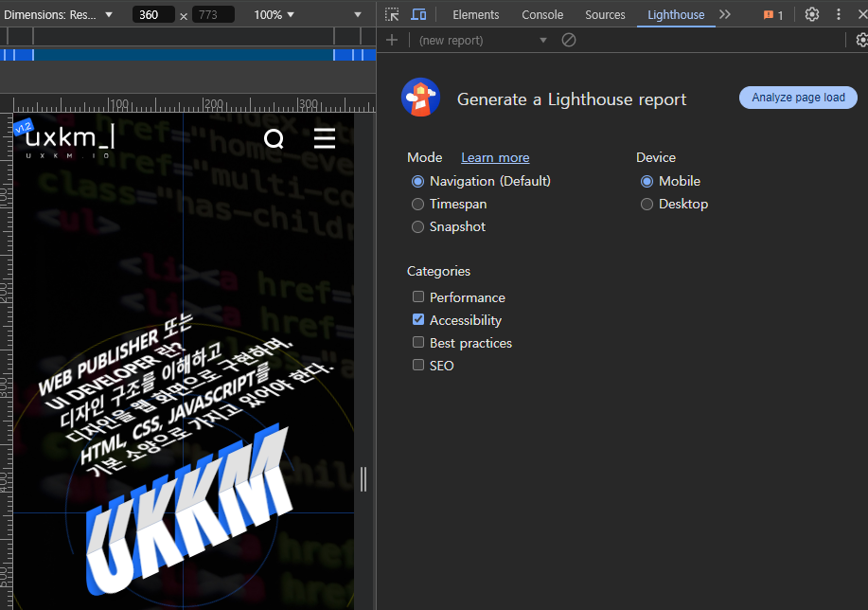Uncheck the Accessibility category

click(x=418, y=320)
